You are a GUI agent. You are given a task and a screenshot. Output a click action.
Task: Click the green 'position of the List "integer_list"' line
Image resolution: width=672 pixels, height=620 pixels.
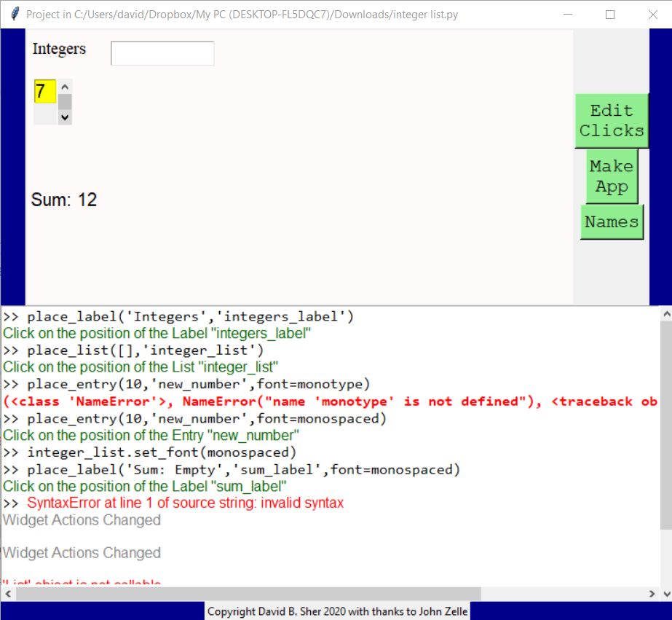coord(141,367)
